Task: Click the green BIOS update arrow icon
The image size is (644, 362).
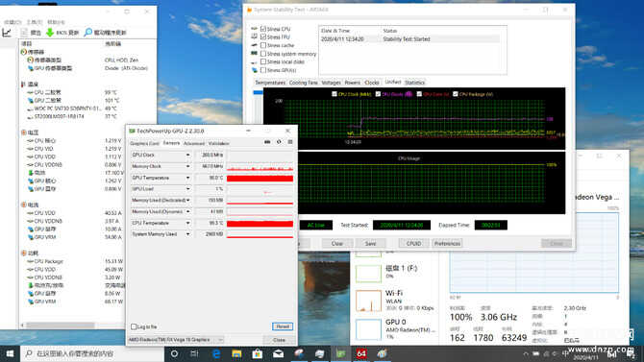Action: 50,33
